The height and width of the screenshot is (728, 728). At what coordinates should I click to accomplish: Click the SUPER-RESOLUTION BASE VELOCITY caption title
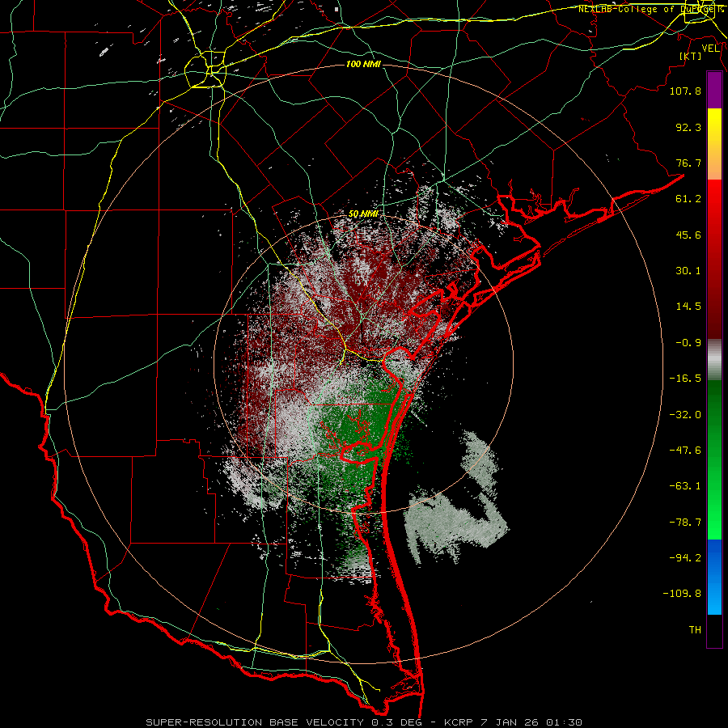tap(255, 722)
